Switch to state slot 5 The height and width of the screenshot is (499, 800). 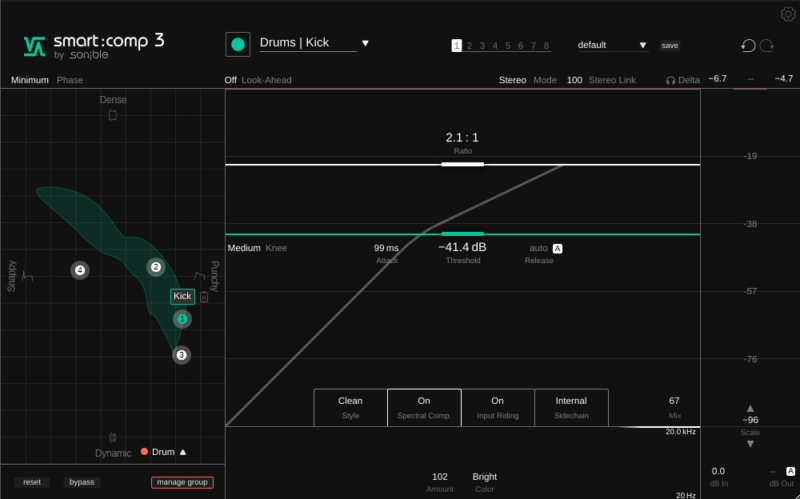point(508,45)
